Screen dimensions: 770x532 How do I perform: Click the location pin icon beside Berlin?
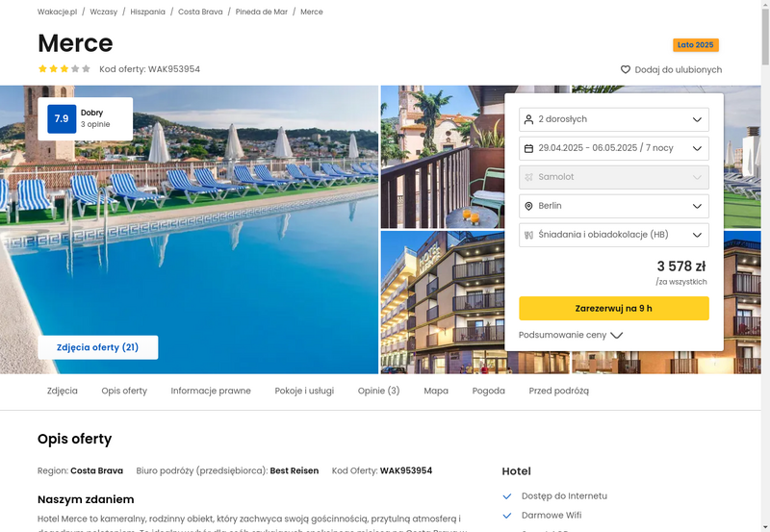coord(528,206)
